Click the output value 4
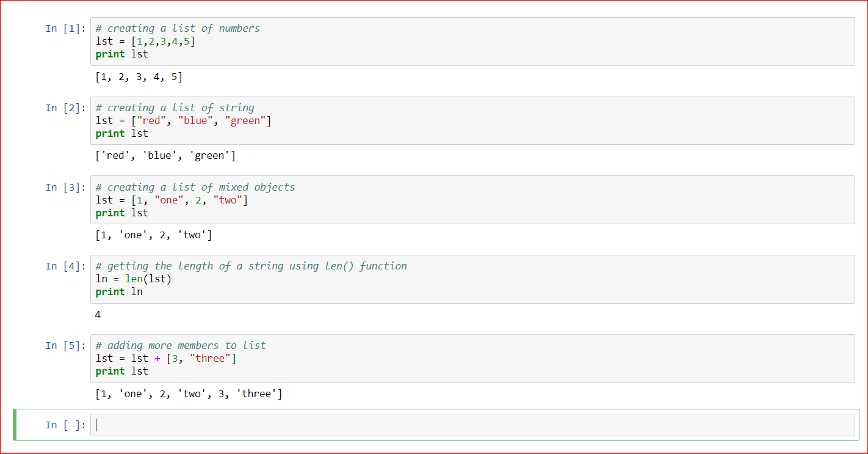Screen dimensions: 868x454 click(98, 314)
